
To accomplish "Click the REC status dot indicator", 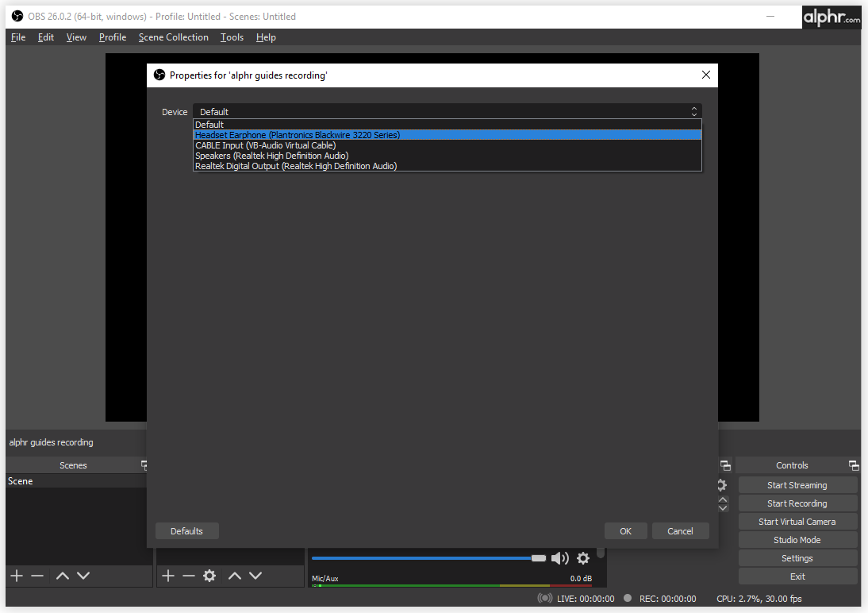I will click(627, 598).
